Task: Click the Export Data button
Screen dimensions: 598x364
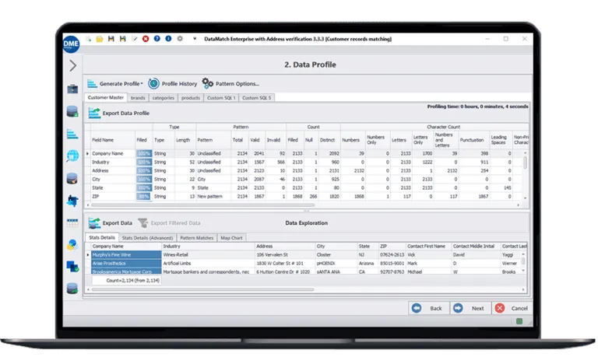Action: pos(111,223)
